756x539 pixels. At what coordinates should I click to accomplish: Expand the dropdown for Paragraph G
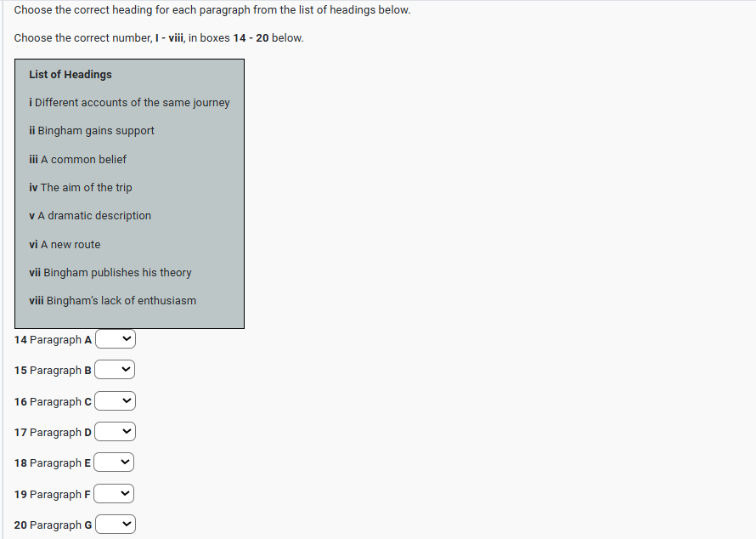point(116,525)
